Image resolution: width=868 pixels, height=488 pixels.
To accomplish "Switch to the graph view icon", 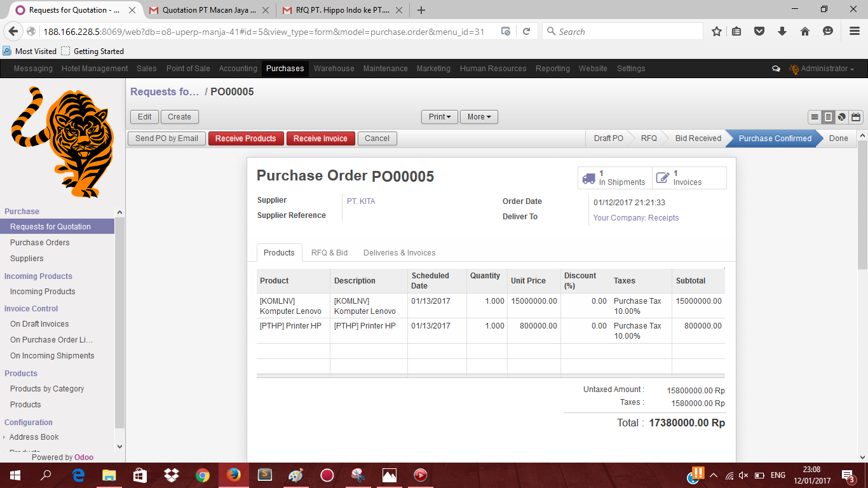I will click(841, 117).
